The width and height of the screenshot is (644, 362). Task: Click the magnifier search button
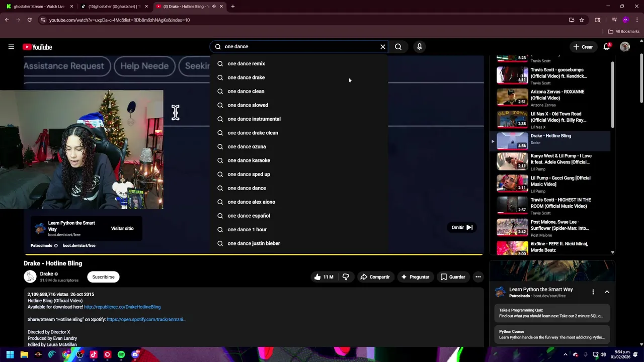[x=398, y=47]
